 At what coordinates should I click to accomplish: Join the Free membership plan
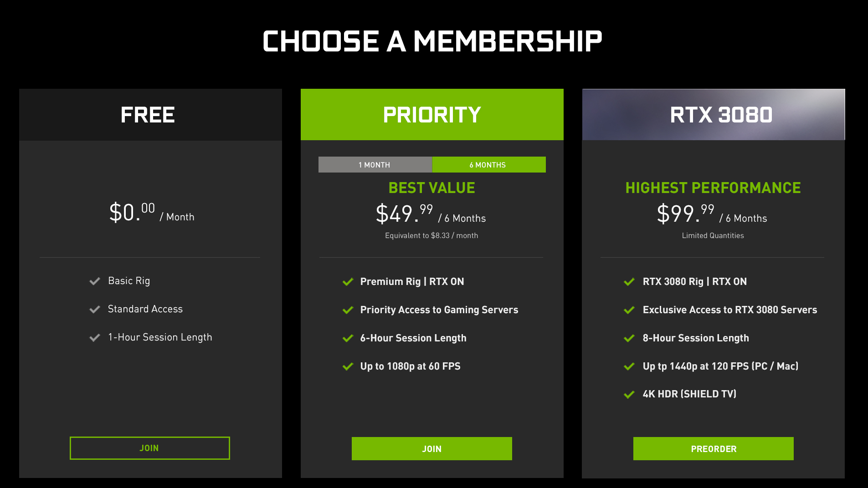click(x=149, y=448)
